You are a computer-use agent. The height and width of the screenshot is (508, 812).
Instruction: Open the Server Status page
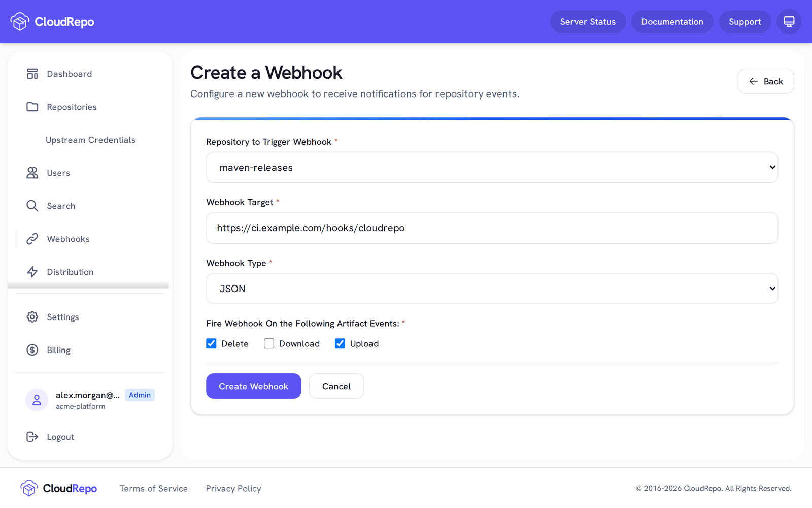tap(588, 22)
